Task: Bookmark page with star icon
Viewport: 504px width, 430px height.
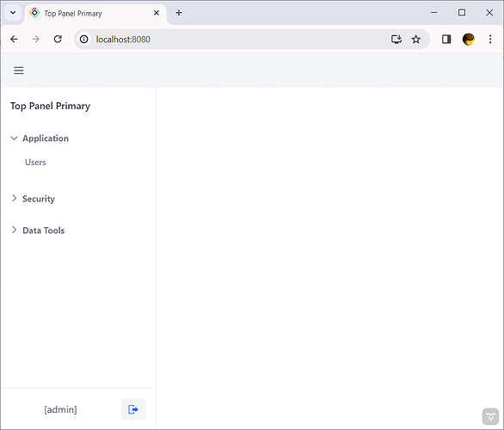Action: coord(416,40)
